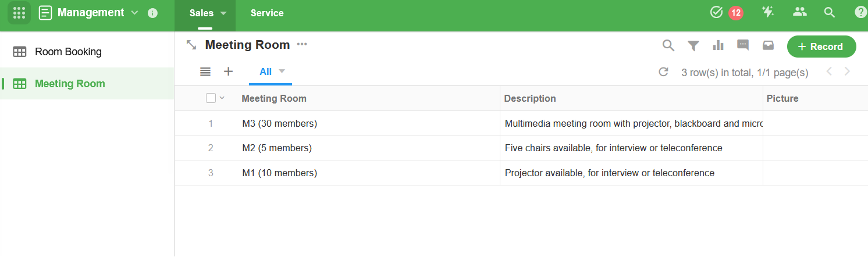
Task: Click the Management info icon
Action: tap(153, 13)
